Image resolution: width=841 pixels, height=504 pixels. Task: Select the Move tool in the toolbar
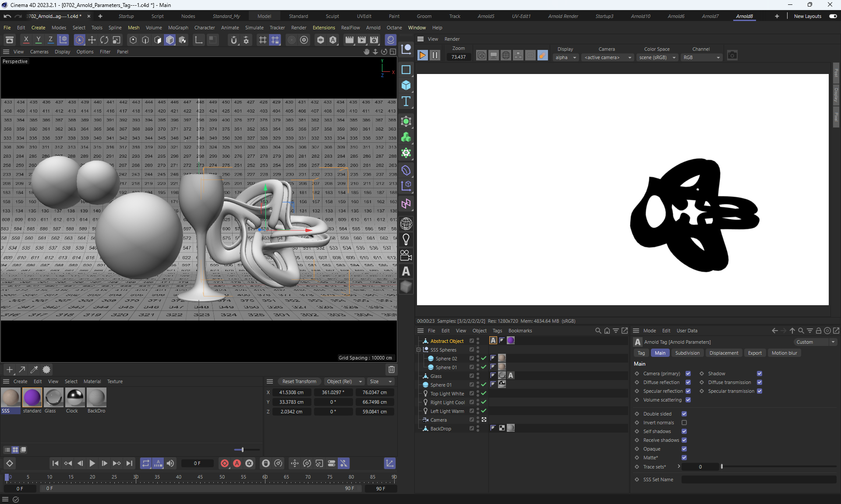click(92, 40)
